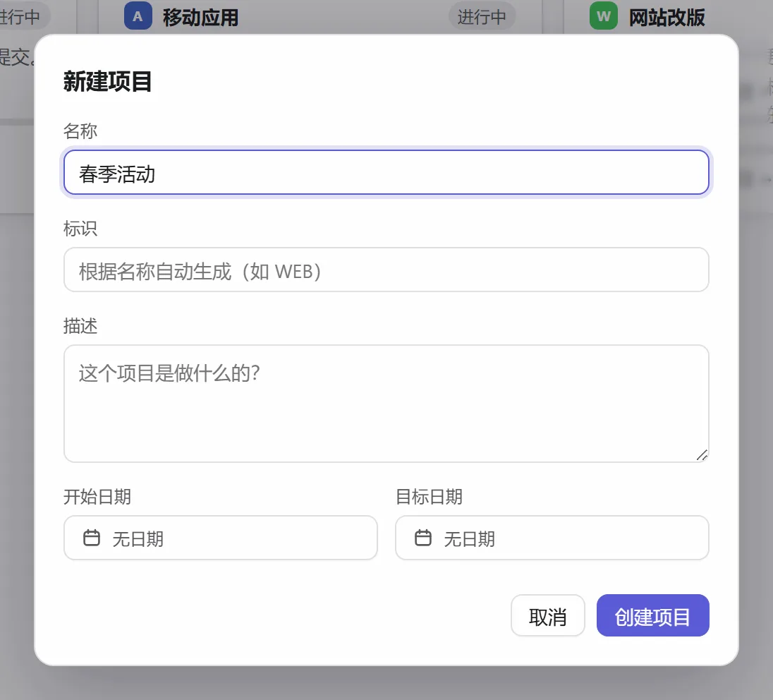Focus the 标识 identifier input field
Viewport: 773px width, 700px height.
386,270
